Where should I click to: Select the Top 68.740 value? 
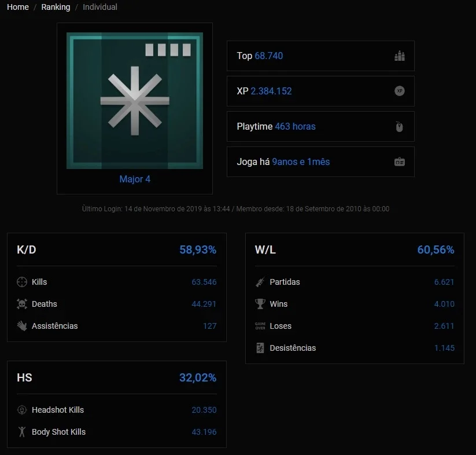269,56
